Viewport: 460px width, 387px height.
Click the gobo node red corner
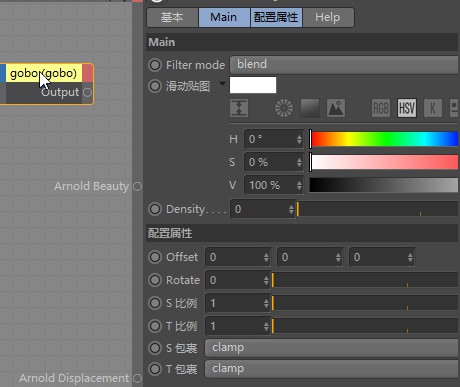[x=88, y=73]
